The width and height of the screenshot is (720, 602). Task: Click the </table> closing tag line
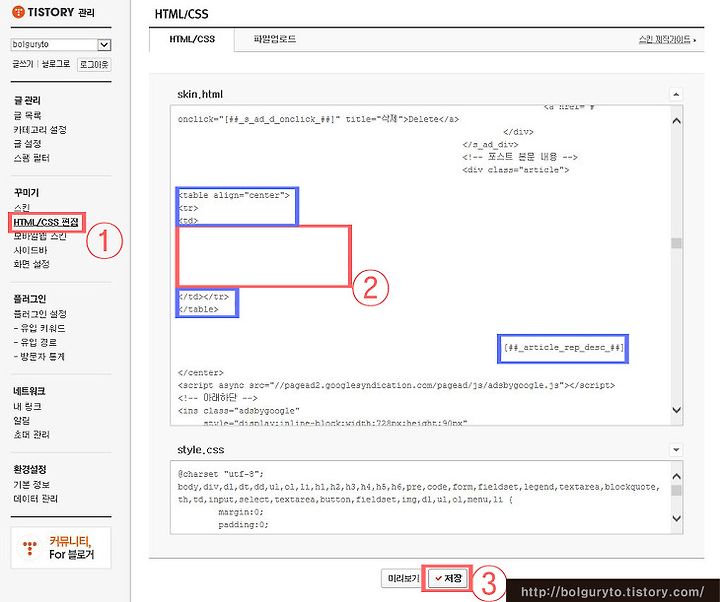coord(198,309)
